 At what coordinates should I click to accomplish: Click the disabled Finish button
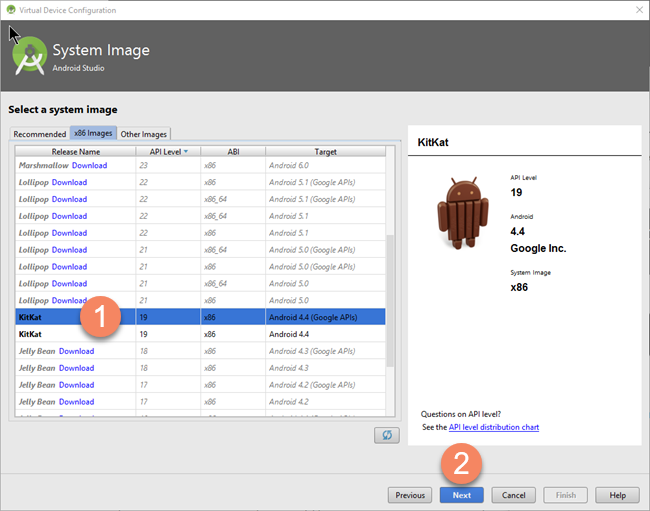[565, 495]
